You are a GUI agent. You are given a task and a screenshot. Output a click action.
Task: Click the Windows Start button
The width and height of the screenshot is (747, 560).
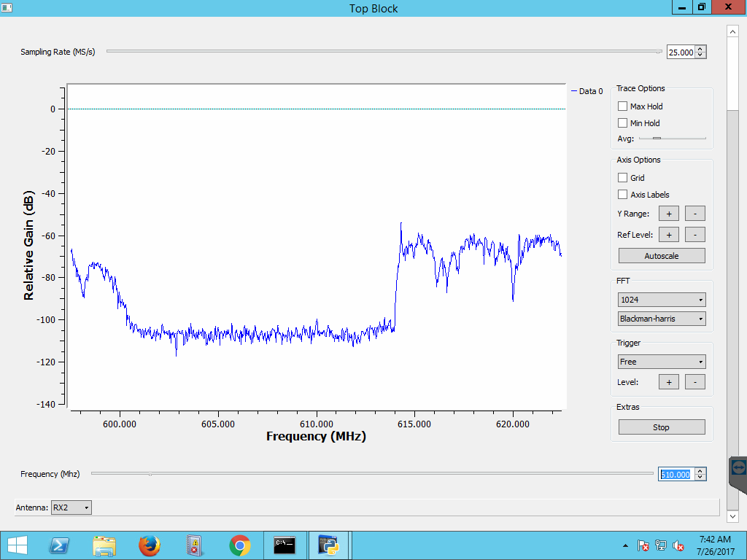17,545
